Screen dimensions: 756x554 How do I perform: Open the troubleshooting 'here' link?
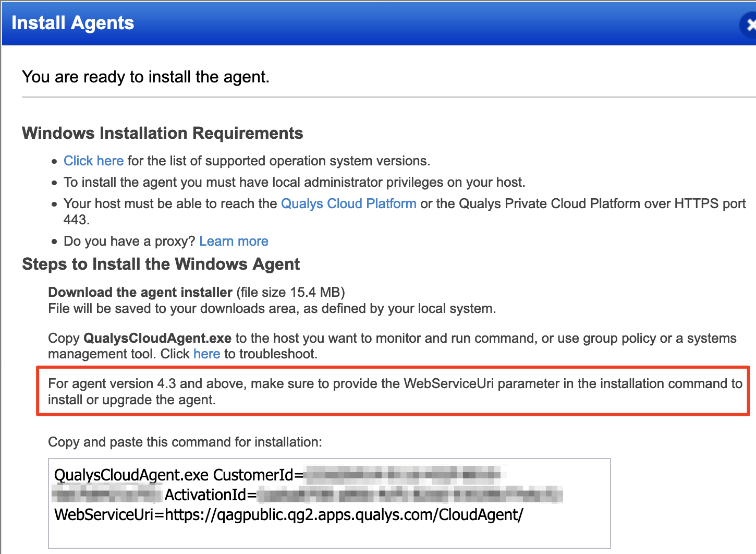coord(206,354)
